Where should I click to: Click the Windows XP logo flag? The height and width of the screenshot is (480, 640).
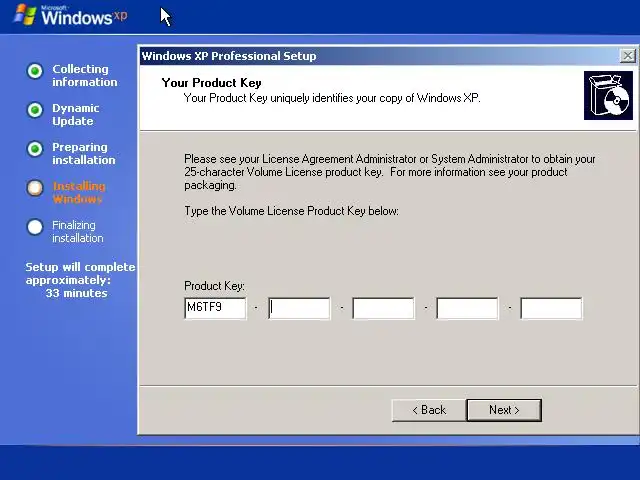(x=25, y=15)
